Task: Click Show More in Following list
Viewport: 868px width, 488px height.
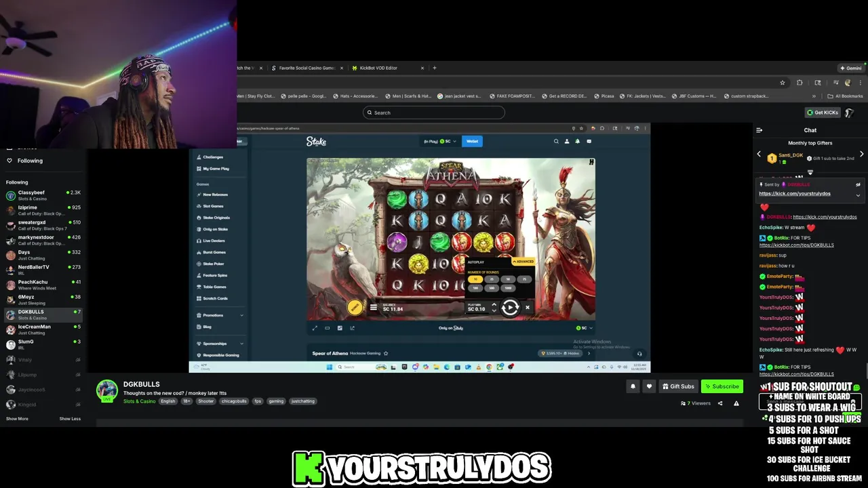Action: (x=17, y=419)
